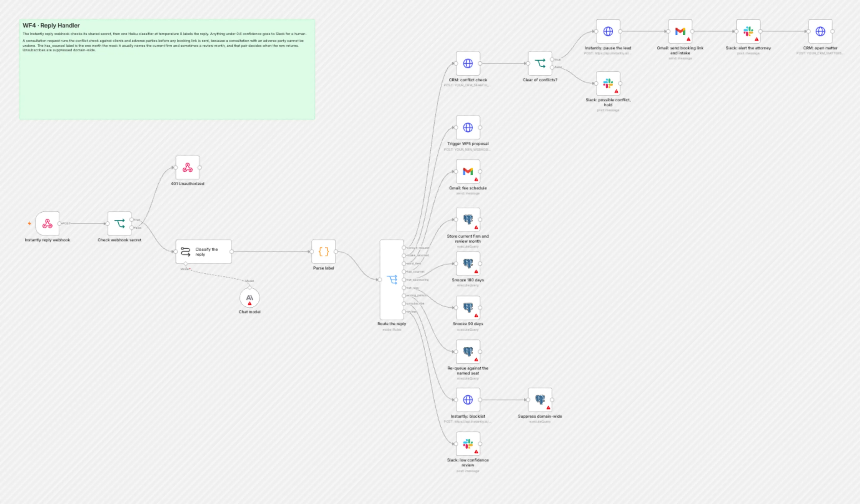Select the WF4 · Reply Handler sticky note

pos(167,69)
